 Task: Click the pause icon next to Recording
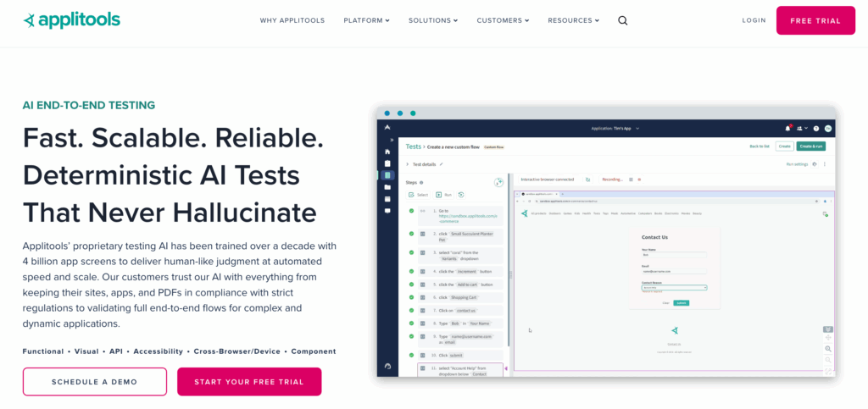click(x=631, y=180)
